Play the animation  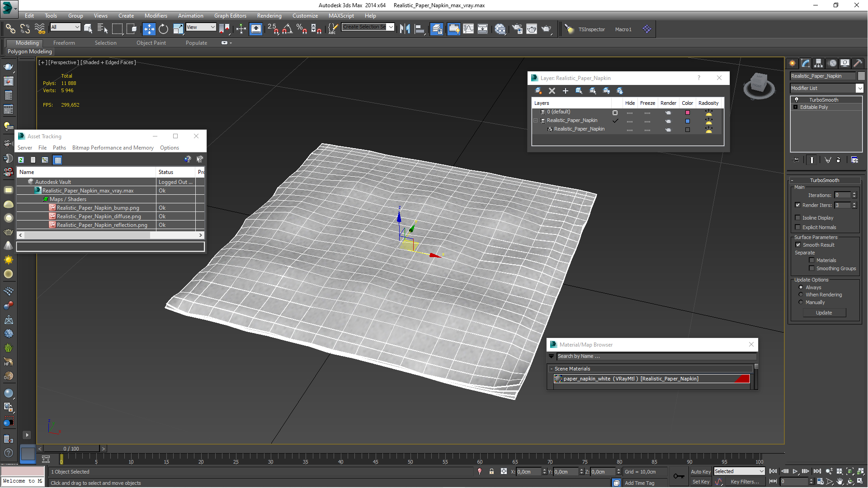pos(795,471)
